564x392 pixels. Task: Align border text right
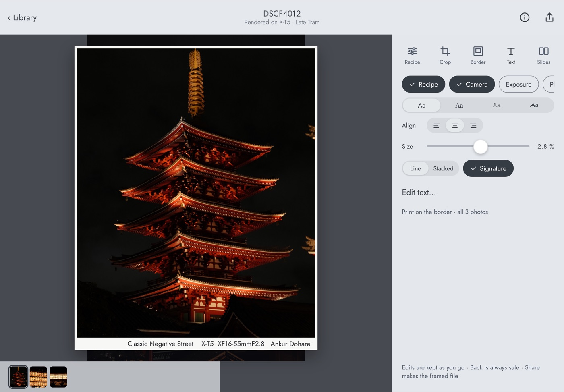(473, 126)
